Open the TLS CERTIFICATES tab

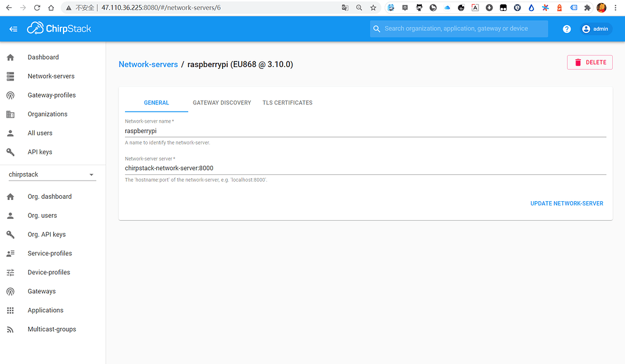point(287,102)
